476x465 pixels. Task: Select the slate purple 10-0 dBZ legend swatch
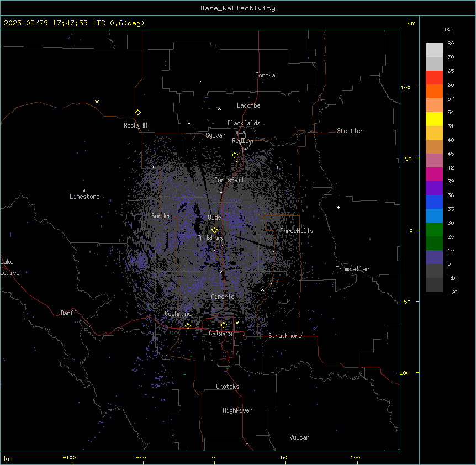click(x=434, y=257)
